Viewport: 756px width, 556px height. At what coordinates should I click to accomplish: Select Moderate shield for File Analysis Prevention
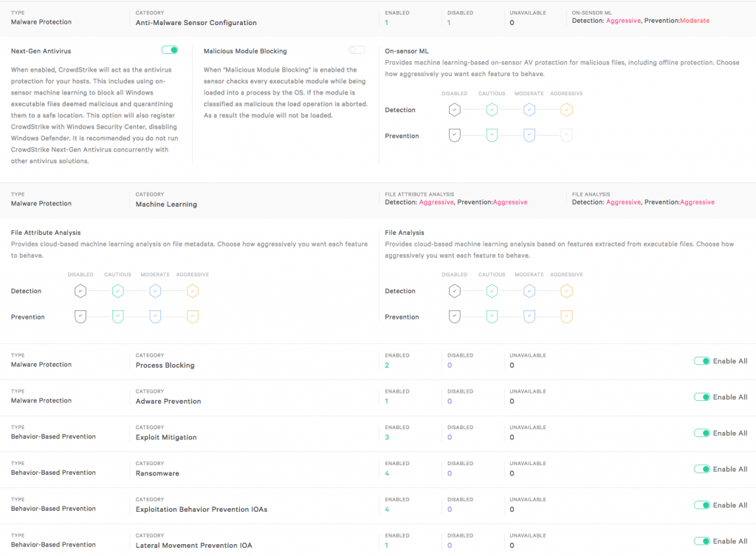(x=529, y=317)
